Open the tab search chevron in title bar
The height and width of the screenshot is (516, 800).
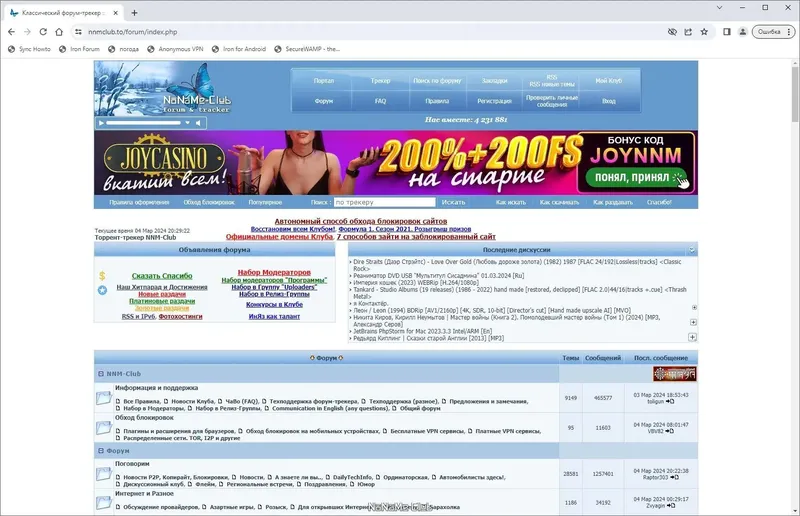pyautogui.click(x=719, y=8)
